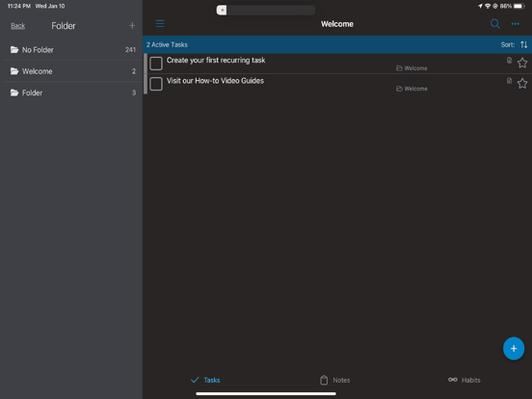Toggle the sort direction arrows
The height and width of the screenshot is (399, 532).
(x=524, y=44)
